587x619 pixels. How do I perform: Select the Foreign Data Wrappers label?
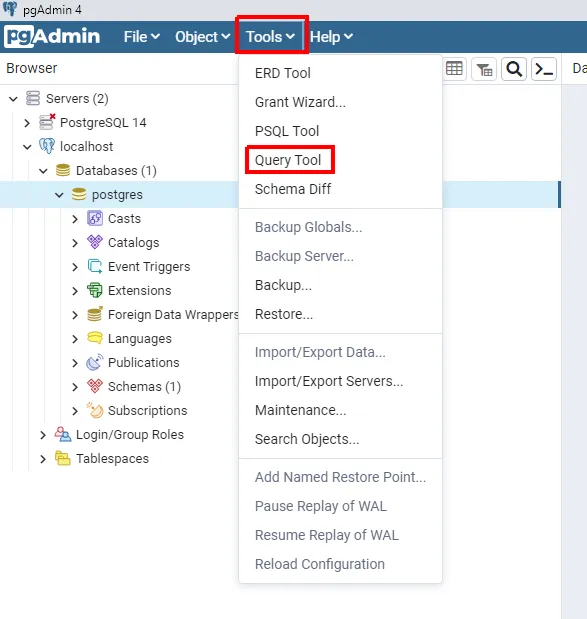click(x=173, y=315)
